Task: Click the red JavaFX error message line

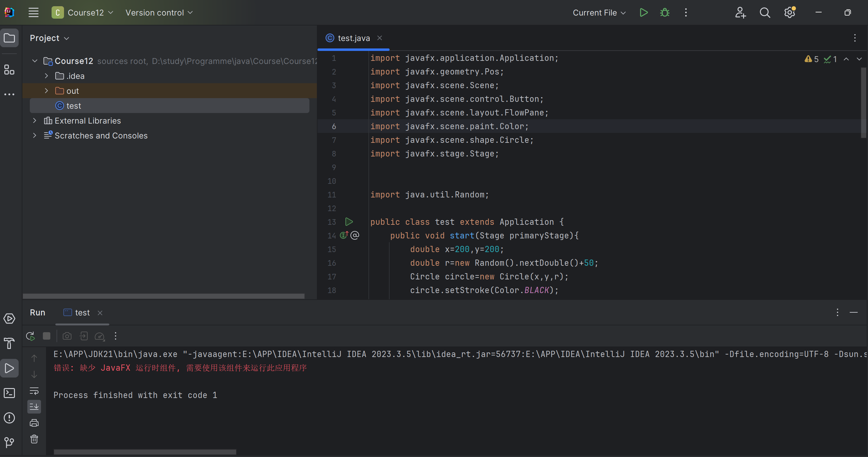Action: point(180,368)
